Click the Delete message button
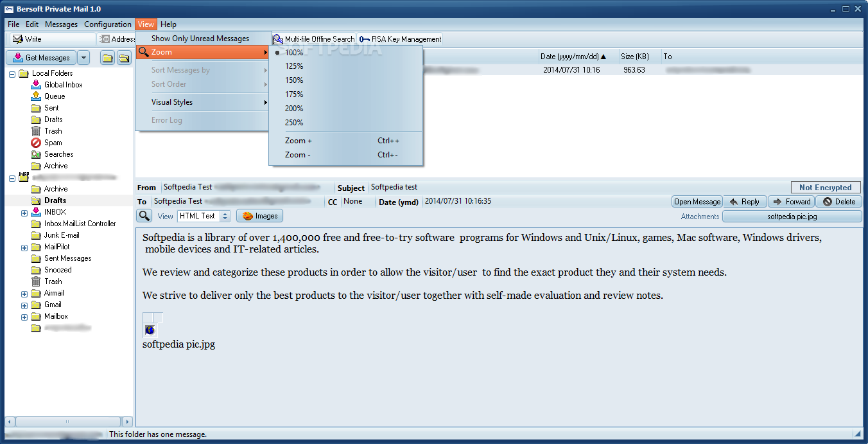This screenshot has height=444, width=868. coord(838,202)
